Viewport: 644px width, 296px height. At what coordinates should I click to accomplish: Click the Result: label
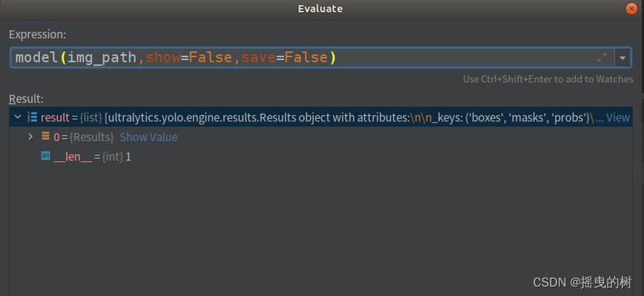tap(26, 98)
